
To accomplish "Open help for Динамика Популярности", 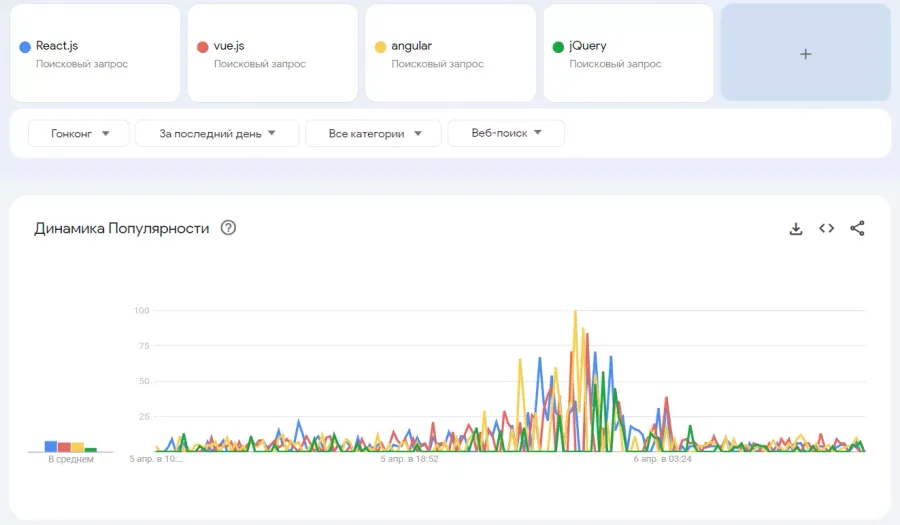I will [x=228, y=228].
